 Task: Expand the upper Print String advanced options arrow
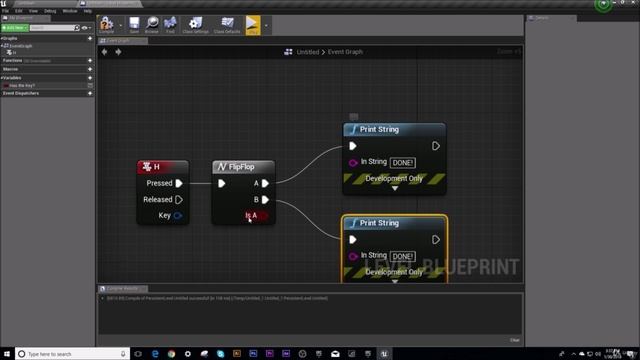pos(395,189)
